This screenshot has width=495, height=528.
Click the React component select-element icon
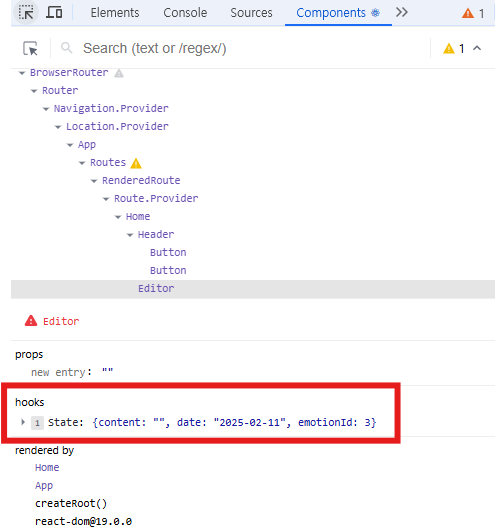point(30,48)
